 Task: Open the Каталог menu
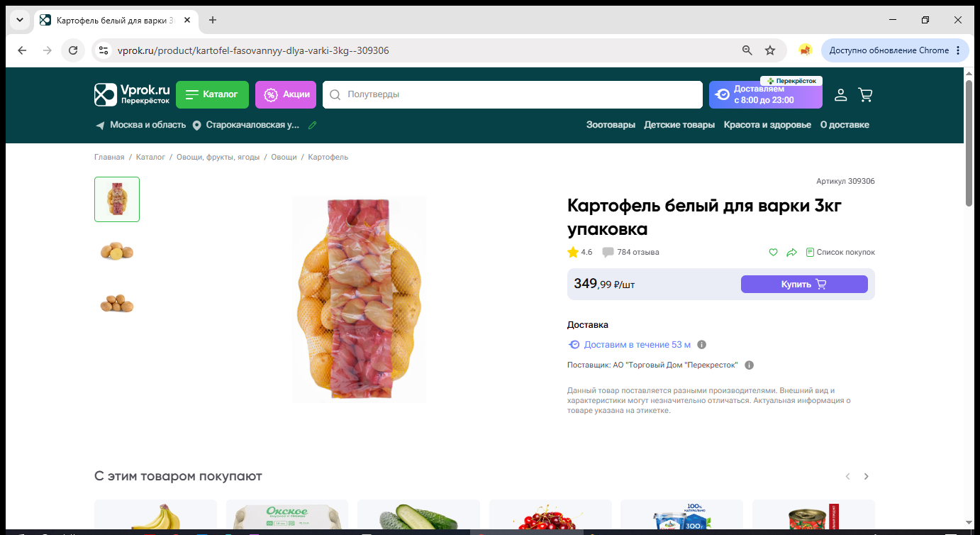[x=212, y=94]
